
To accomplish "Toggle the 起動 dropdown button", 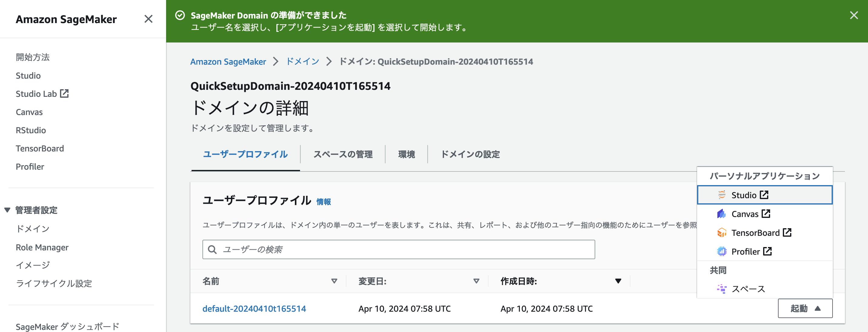I will 805,308.
